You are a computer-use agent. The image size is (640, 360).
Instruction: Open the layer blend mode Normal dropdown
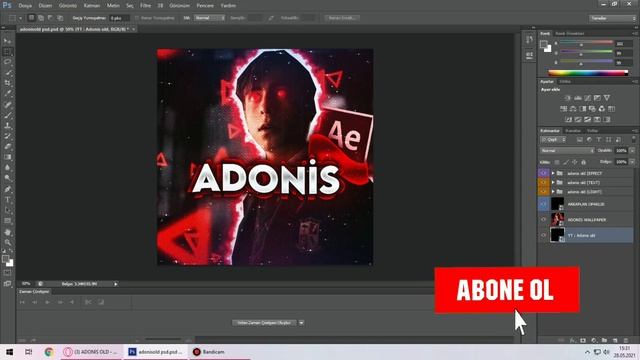(x=567, y=151)
